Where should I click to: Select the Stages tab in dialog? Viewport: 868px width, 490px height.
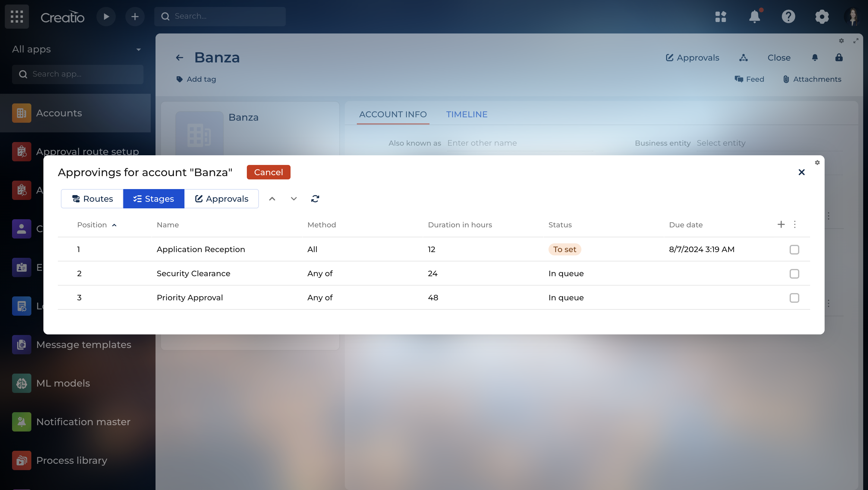(154, 199)
